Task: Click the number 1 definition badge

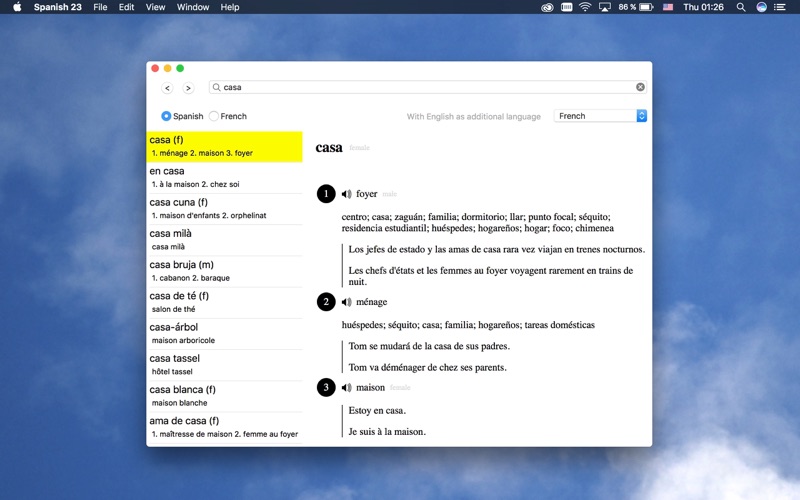Action: tap(326, 194)
